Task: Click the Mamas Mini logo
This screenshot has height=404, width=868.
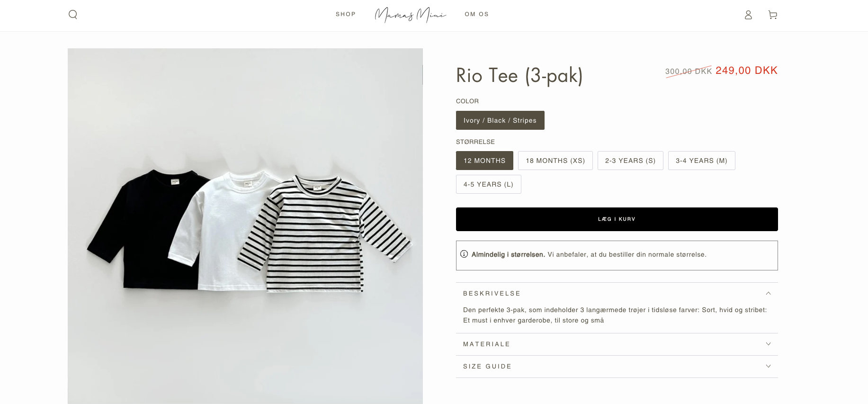Action: [x=410, y=15]
